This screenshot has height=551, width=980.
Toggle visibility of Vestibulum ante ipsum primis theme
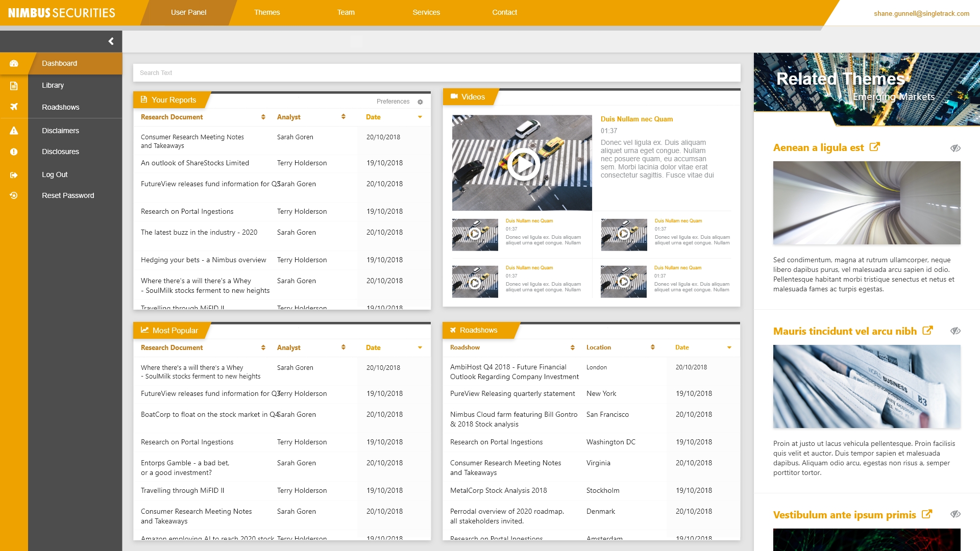click(x=955, y=514)
